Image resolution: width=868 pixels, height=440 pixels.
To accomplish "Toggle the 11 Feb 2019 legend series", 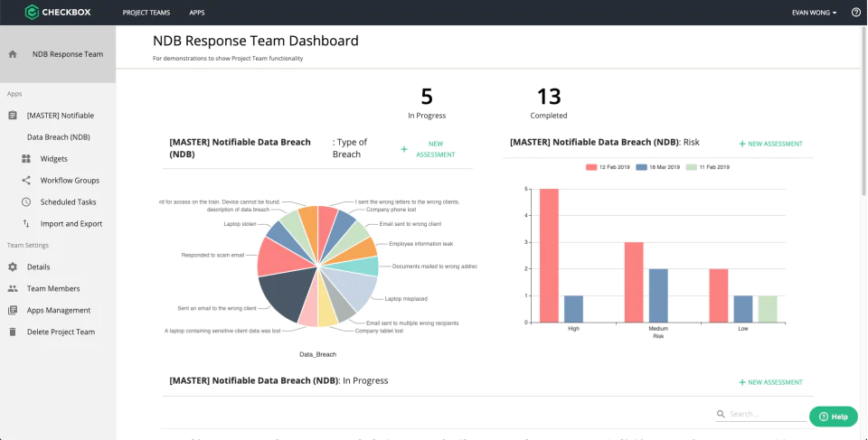I will (x=707, y=167).
